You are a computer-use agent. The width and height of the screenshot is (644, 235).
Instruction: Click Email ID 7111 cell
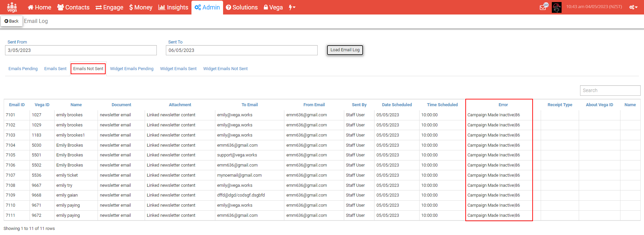point(17,215)
